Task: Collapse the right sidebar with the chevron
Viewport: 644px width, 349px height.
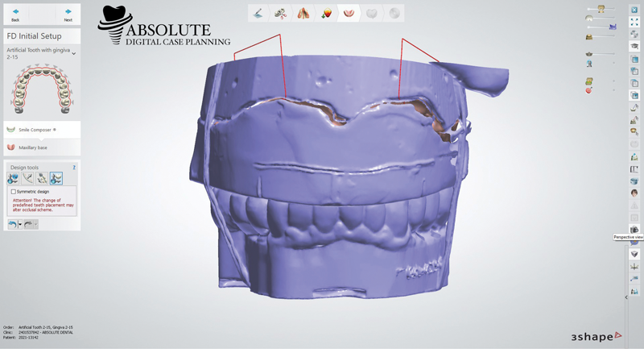Action: [x=626, y=297]
